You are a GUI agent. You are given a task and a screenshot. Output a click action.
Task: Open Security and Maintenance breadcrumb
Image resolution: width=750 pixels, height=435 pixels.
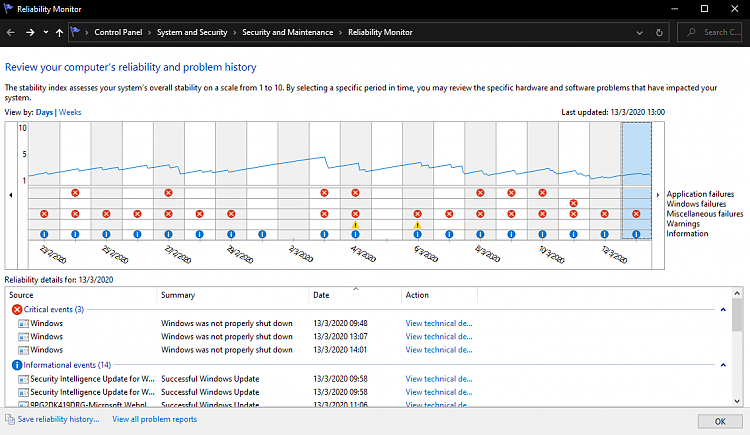point(287,33)
